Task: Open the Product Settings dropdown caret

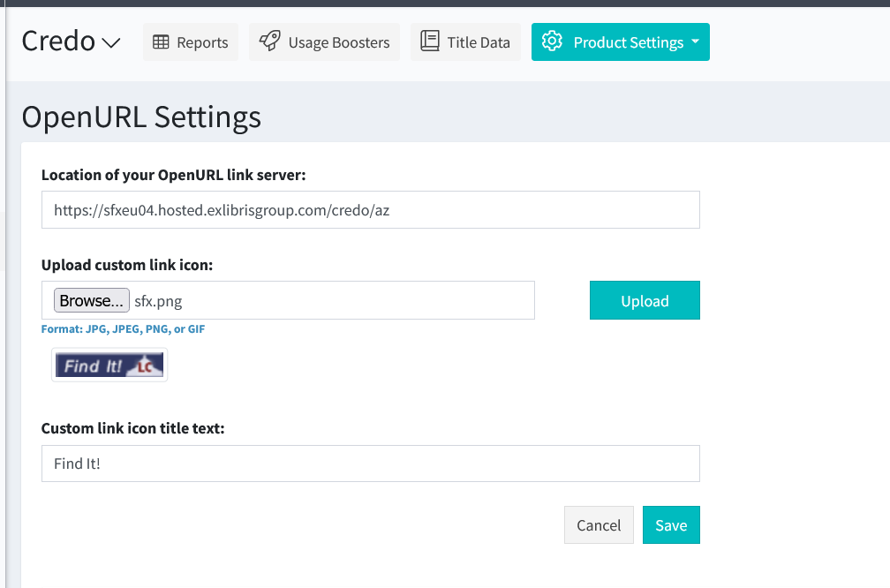Action: pyautogui.click(x=695, y=42)
